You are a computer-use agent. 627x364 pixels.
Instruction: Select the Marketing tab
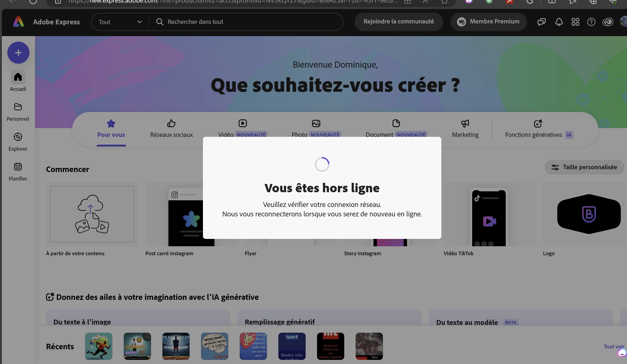tap(465, 129)
